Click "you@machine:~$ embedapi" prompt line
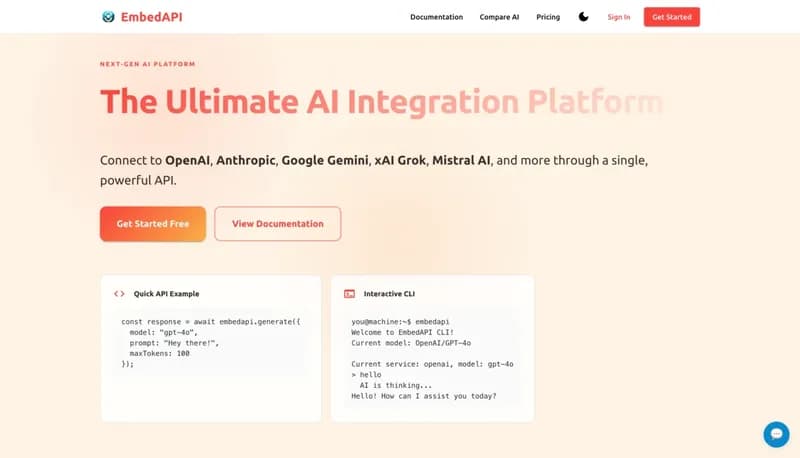This screenshot has height=458, width=800. 400,322
